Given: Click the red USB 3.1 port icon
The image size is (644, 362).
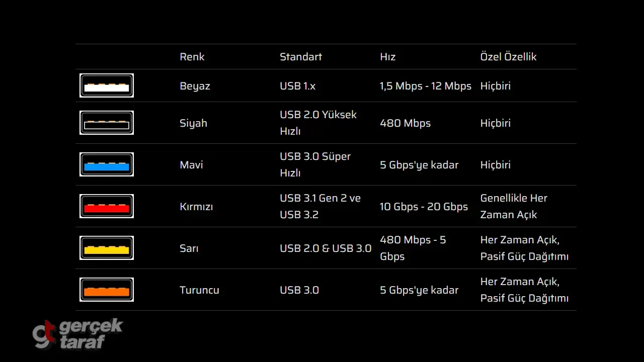Looking at the screenshot, I should [107, 206].
